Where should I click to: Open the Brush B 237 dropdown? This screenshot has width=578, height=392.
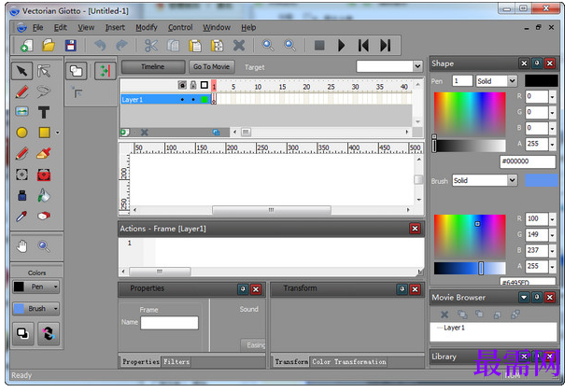click(x=552, y=251)
